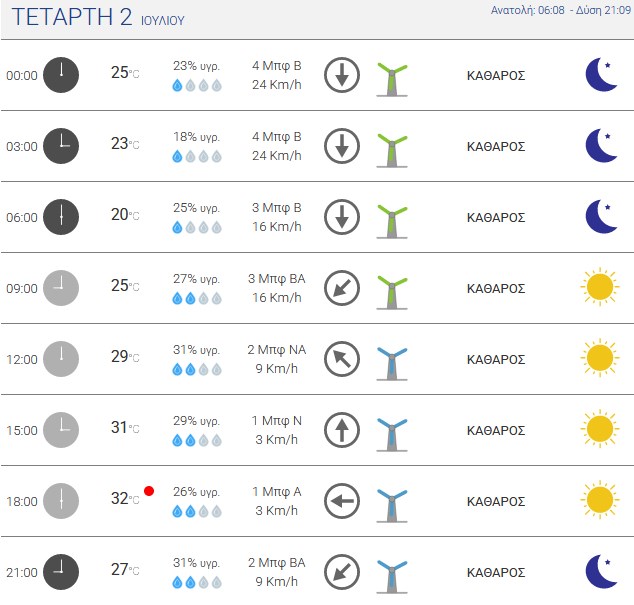Image resolution: width=634 pixels, height=605 pixels.
Task: Click the blue windmill icon at 15:00
Action: coord(392,434)
